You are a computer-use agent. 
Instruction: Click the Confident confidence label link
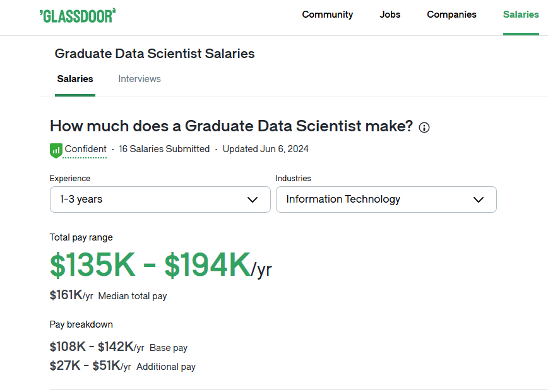(x=85, y=149)
